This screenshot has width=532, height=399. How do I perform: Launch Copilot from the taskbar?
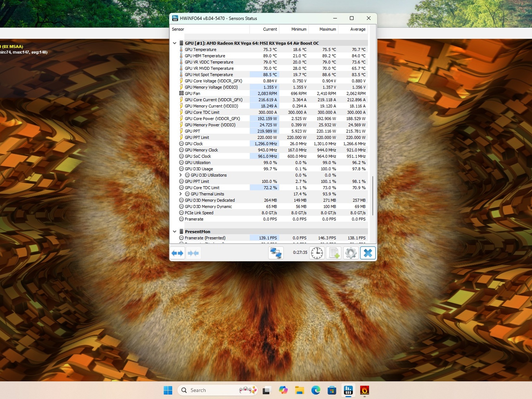tap(283, 390)
